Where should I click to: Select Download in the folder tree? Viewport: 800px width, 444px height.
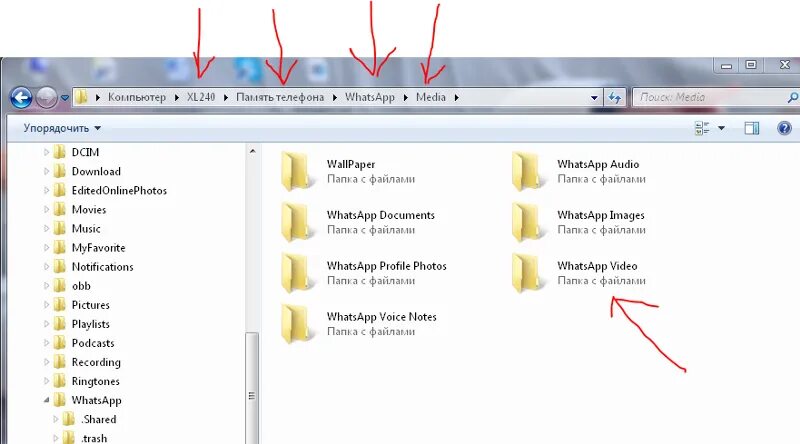point(96,171)
